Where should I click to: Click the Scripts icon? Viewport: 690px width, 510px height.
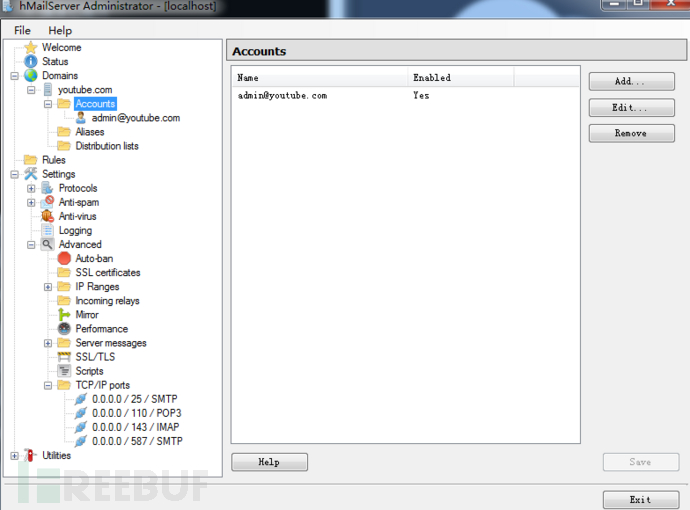[64, 371]
